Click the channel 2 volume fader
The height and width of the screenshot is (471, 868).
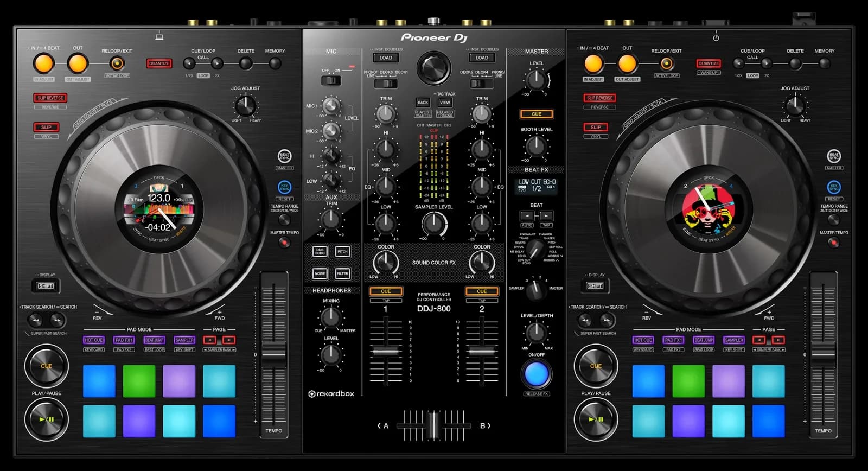pos(482,352)
